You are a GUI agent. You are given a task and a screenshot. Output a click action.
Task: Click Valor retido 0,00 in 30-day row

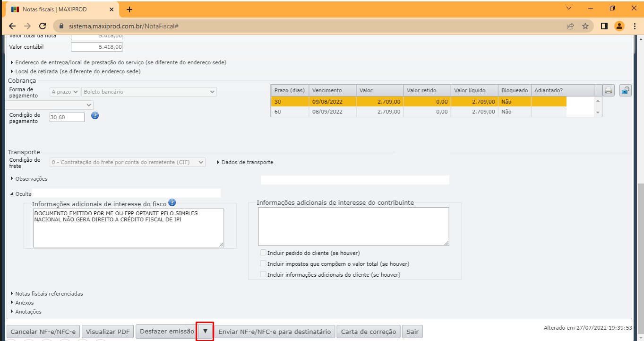427,101
